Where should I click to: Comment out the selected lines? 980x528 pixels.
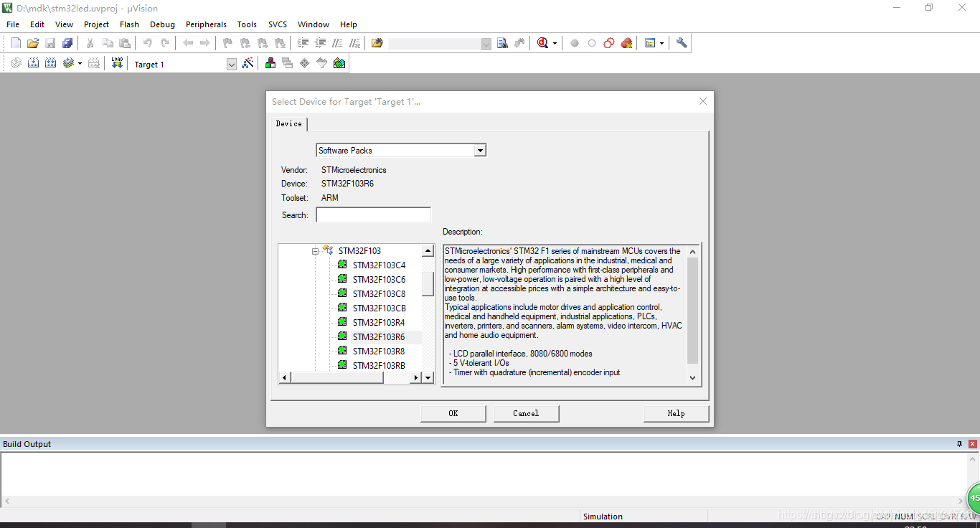[x=337, y=43]
